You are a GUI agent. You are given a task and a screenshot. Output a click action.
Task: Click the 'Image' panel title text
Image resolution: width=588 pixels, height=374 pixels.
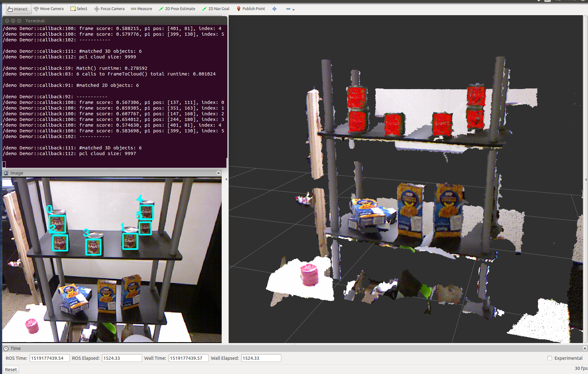coord(17,173)
